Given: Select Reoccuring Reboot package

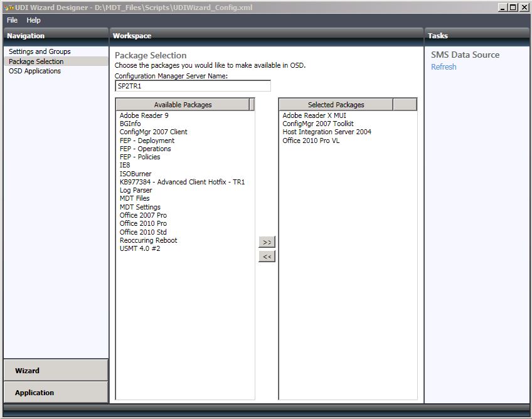Looking at the screenshot, I should point(148,240).
